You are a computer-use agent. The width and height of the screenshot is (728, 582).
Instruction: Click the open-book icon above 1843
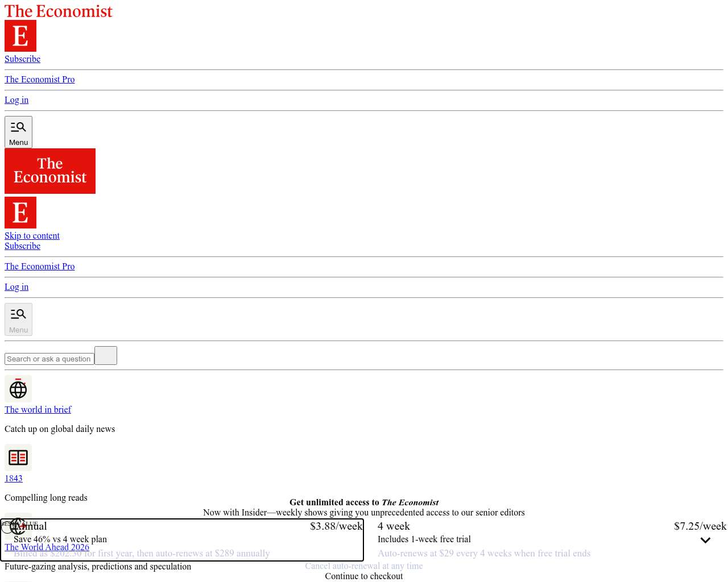18,458
